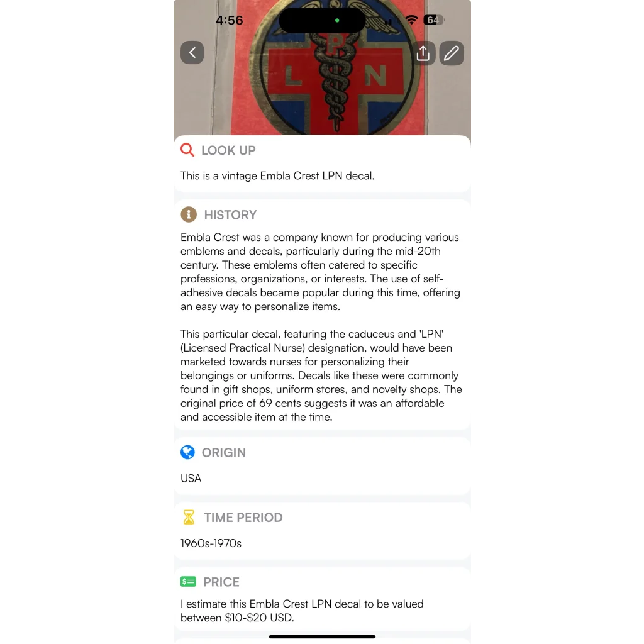The height and width of the screenshot is (644, 644).
Task: Tap the Wi-Fi status bar icon
Action: (x=411, y=19)
